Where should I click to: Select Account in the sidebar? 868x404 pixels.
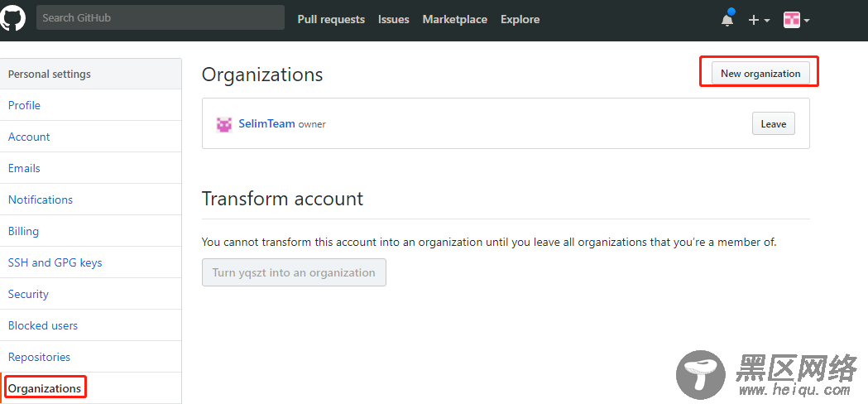coord(29,137)
